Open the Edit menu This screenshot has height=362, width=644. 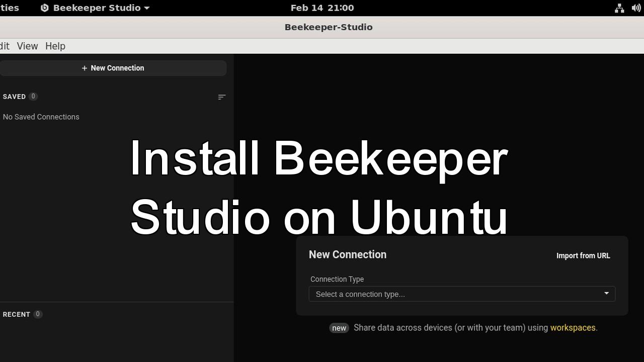pos(5,46)
